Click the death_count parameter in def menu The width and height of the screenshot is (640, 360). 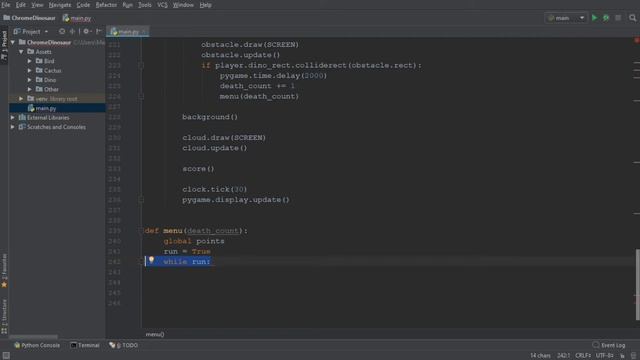pos(213,231)
